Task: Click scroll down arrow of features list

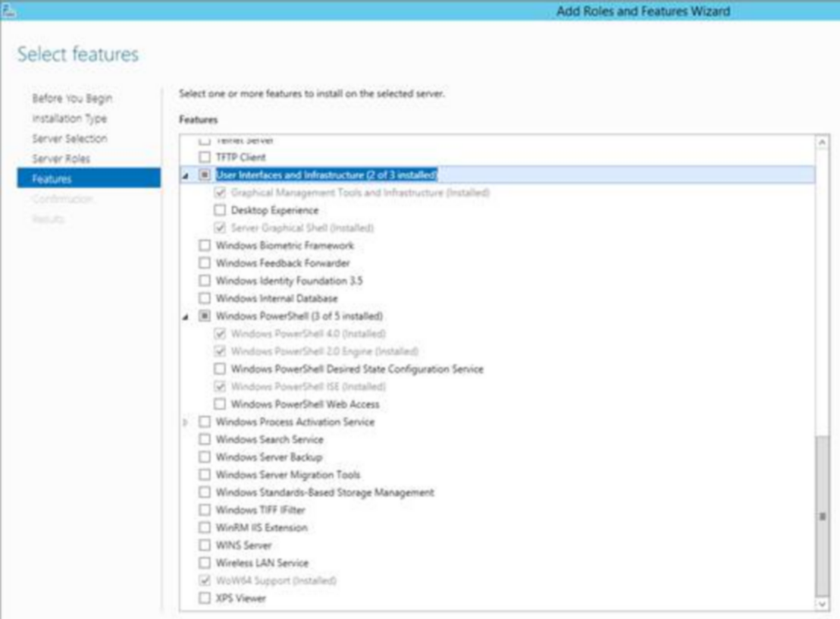Action: click(822, 604)
